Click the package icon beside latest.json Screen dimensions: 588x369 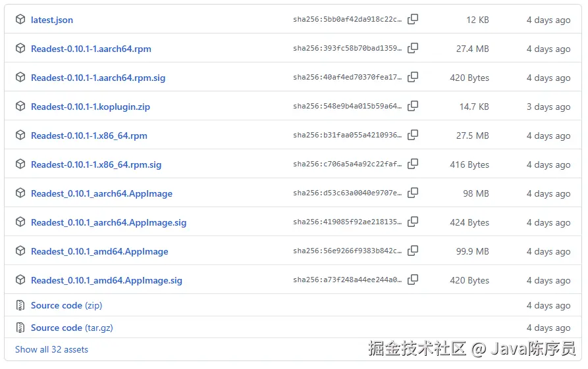pos(20,19)
